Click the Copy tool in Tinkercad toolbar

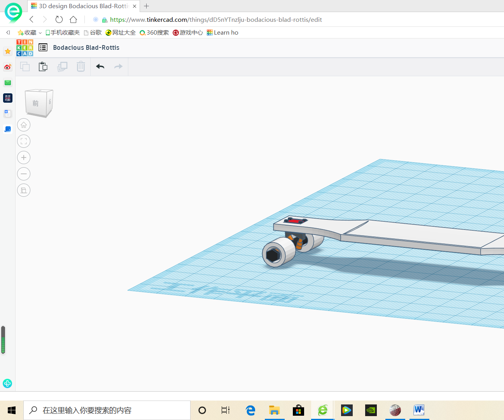25,66
